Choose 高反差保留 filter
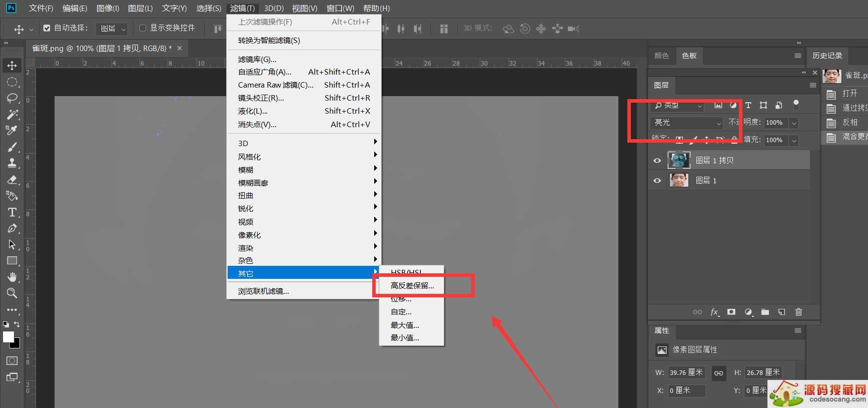 (412, 285)
